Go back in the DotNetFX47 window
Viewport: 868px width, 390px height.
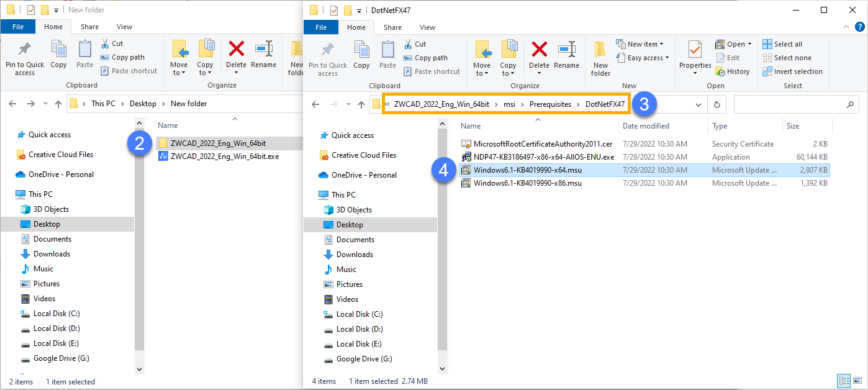point(315,105)
